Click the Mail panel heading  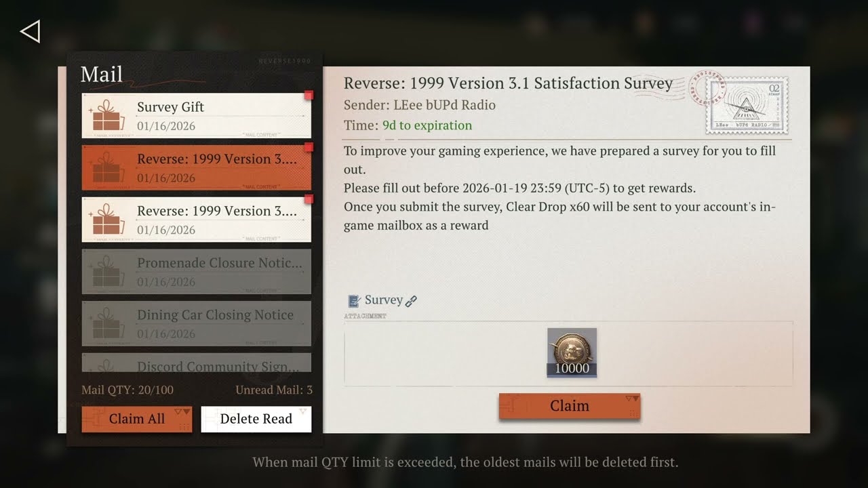click(x=102, y=74)
